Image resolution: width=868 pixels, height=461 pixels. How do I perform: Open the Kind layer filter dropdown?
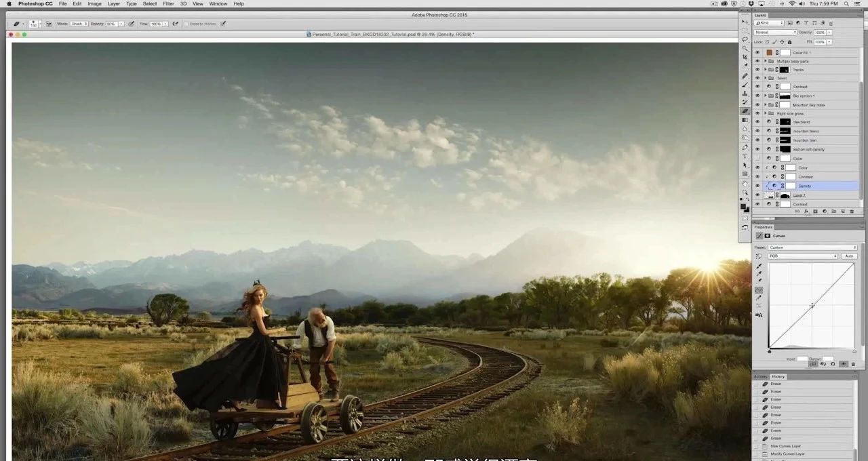769,23
